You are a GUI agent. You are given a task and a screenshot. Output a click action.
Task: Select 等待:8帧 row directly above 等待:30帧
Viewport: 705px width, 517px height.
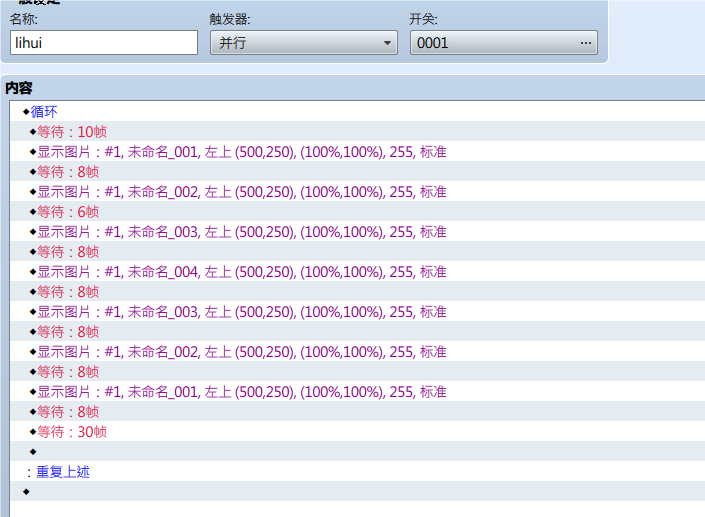click(357, 411)
